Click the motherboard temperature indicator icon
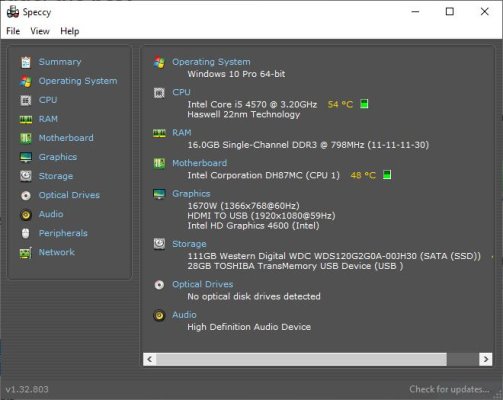Viewport: 503px width, 400px height. 387,175
